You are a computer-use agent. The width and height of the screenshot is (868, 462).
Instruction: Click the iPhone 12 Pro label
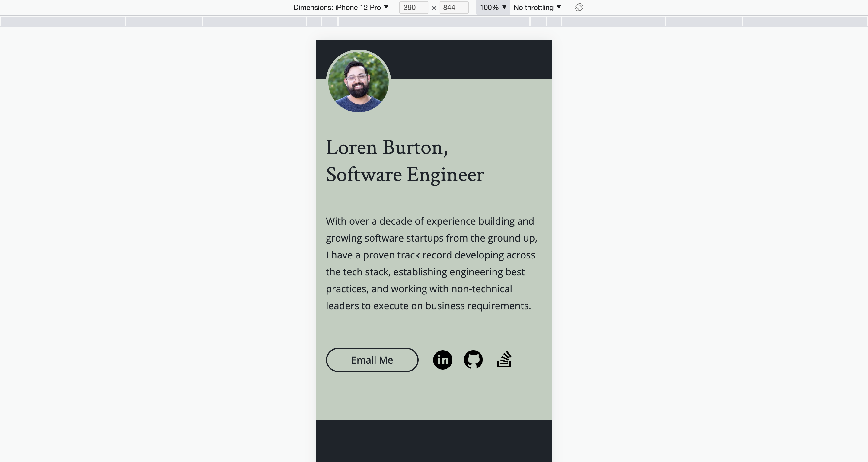click(x=340, y=8)
